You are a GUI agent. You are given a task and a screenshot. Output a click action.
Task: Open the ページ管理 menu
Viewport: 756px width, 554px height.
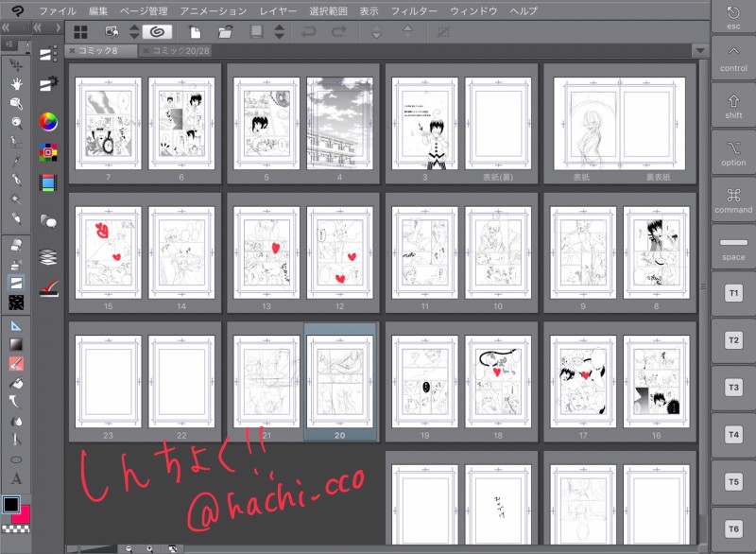pyautogui.click(x=144, y=10)
